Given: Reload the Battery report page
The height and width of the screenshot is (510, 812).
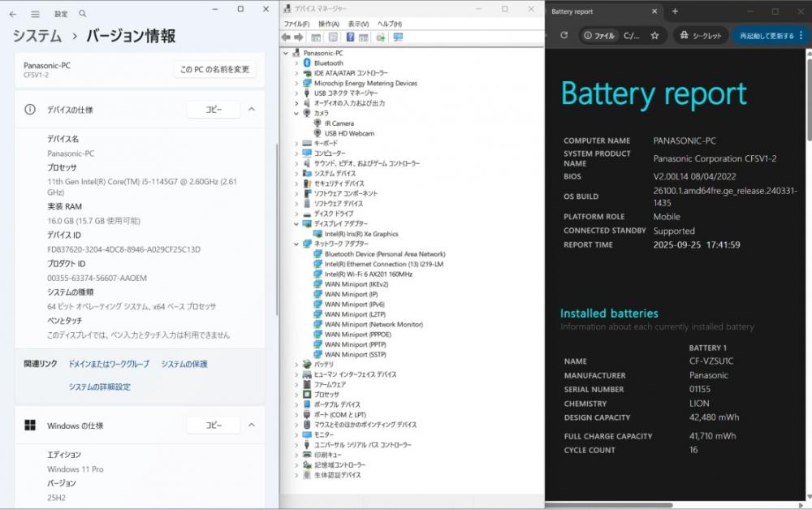Looking at the screenshot, I should tap(564, 36).
